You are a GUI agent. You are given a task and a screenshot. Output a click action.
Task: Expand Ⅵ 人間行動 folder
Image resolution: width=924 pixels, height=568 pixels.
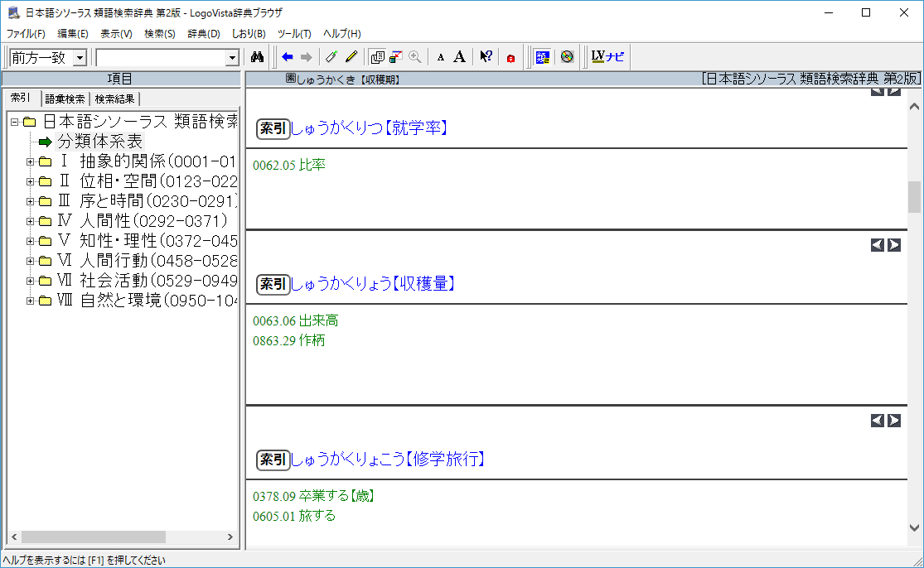click(30, 261)
